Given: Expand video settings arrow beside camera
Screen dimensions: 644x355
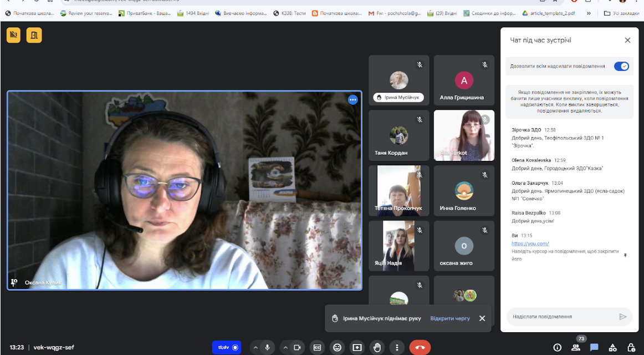Looking at the screenshot, I should [x=285, y=347].
